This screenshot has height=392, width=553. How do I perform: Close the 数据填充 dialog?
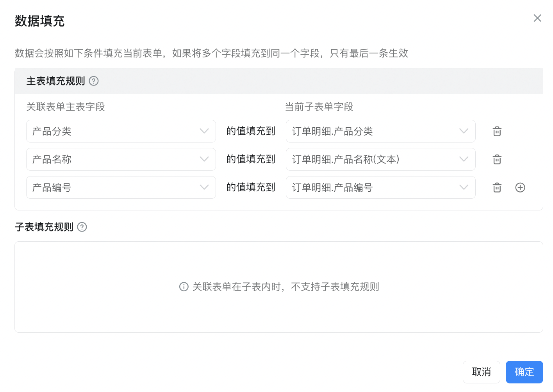pyautogui.click(x=537, y=18)
